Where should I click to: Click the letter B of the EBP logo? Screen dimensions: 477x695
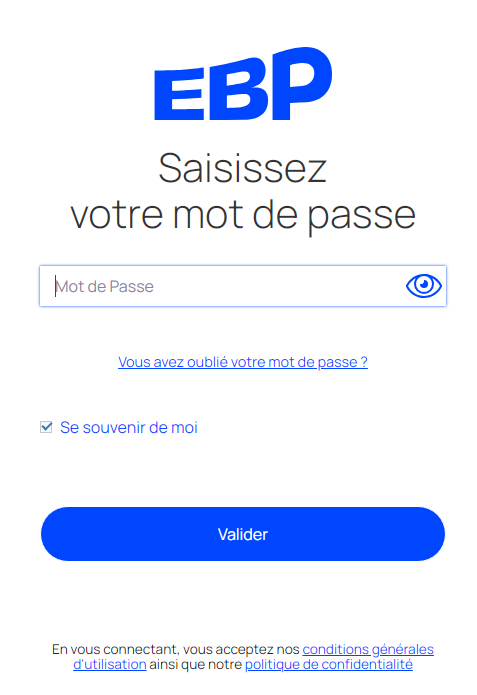(237, 89)
